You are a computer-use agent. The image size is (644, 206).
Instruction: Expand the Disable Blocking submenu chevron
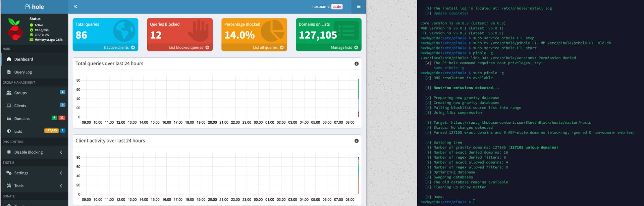coord(61,152)
